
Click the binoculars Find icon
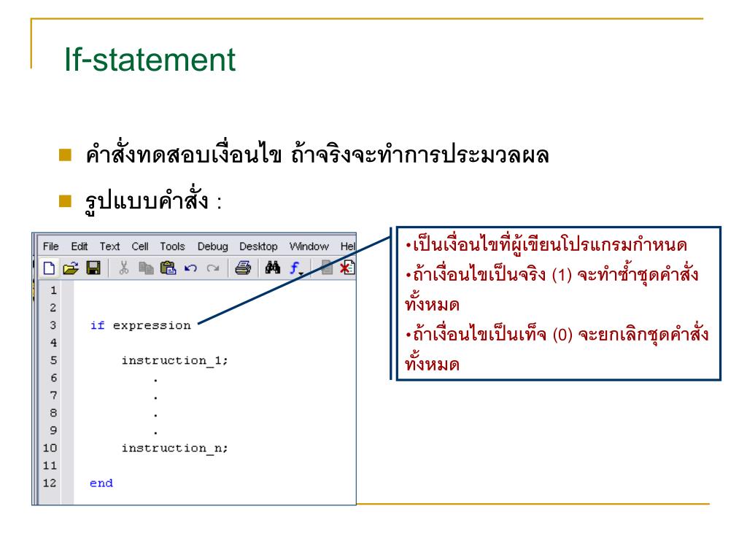point(273,268)
